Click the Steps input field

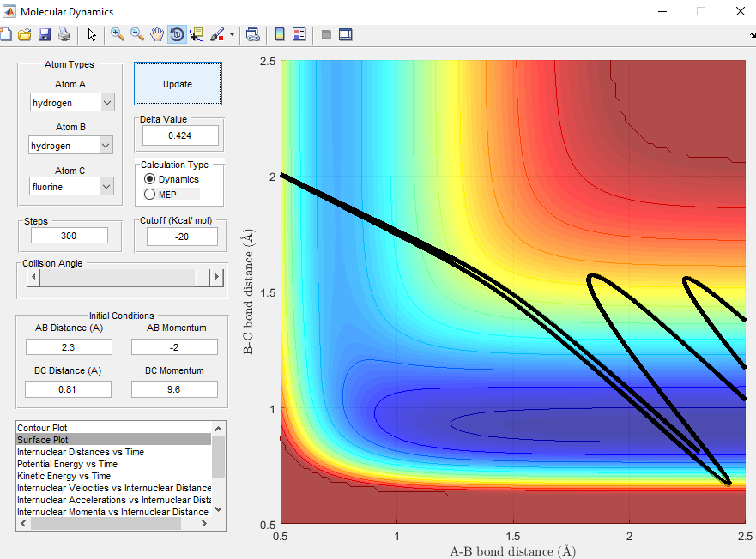click(70, 236)
